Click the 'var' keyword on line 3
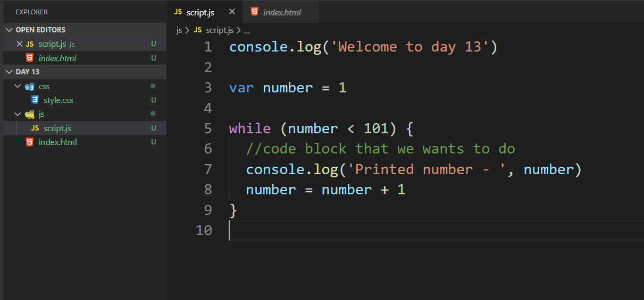This screenshot has height=300, width=644. pyautogui.click(x=241, y=88)
